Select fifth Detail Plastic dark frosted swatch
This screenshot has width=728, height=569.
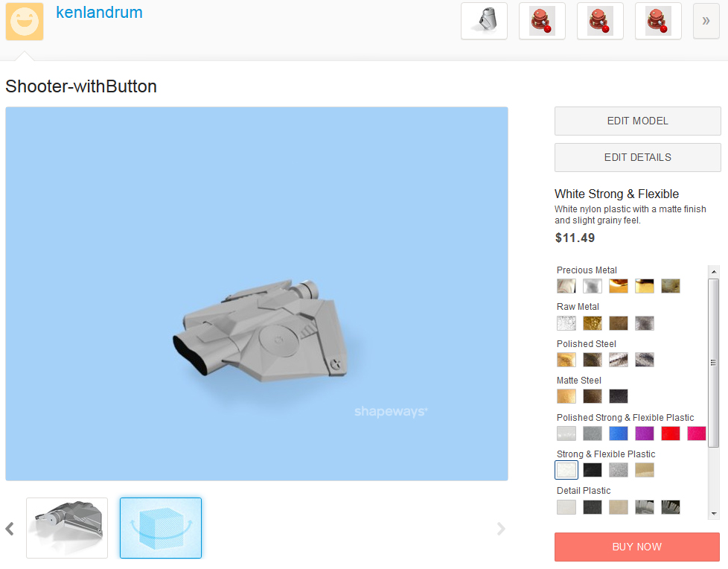coord(671,506)
